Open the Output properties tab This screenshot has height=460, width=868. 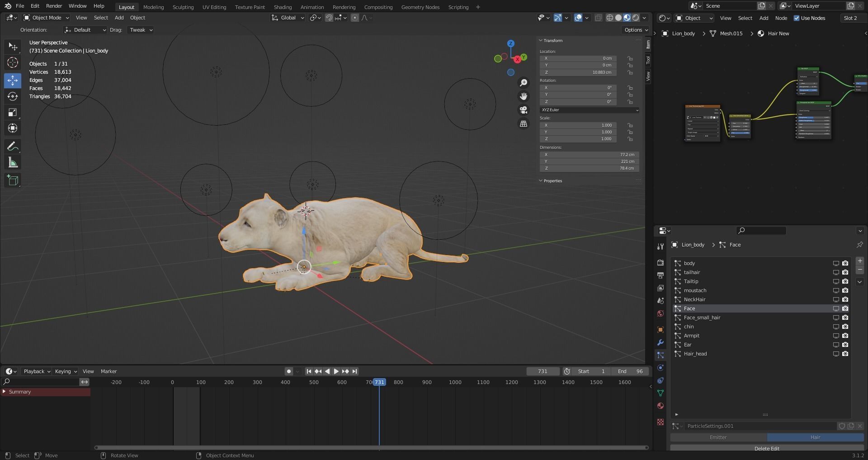(x=660, y=275)
